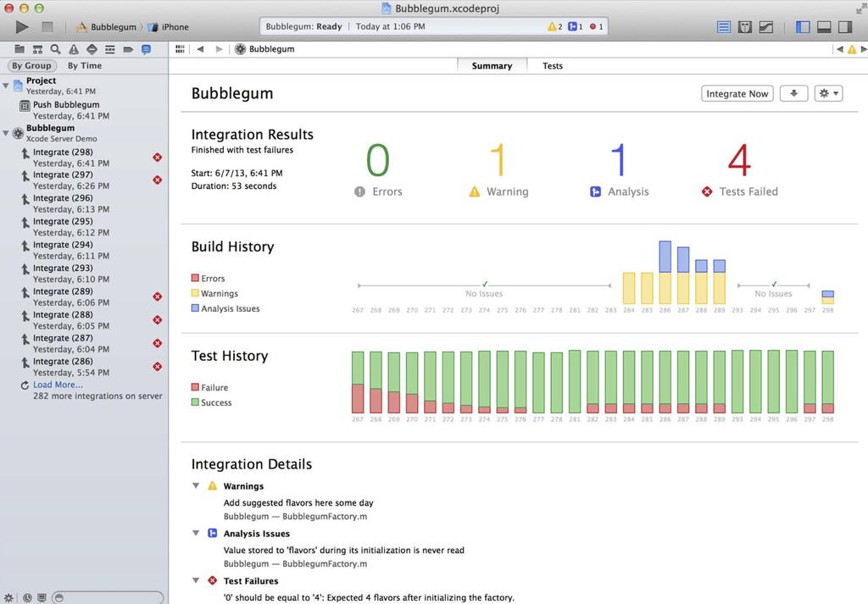Go forward in jump bar history
Viewport: 868px width, 604px height.
click(220, 49)
